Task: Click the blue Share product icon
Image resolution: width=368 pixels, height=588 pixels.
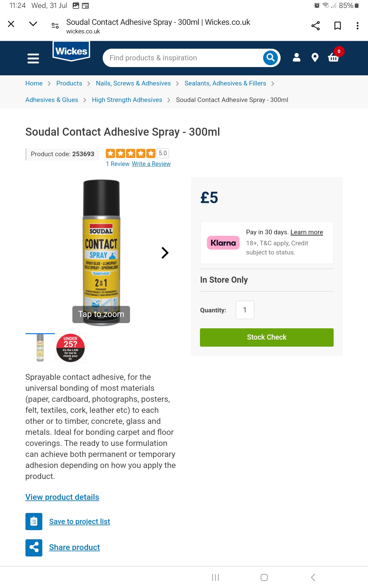Action: coord(34,548)
